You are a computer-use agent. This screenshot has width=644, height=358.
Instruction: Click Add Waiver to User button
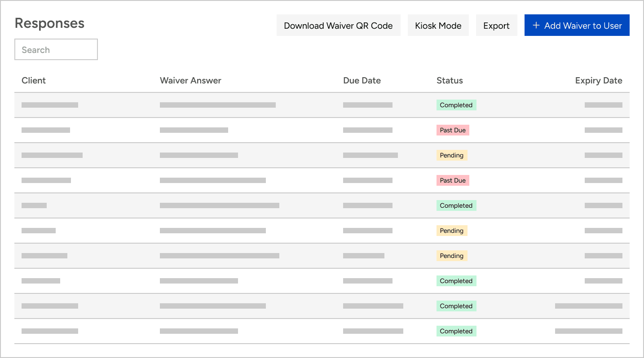577,26
